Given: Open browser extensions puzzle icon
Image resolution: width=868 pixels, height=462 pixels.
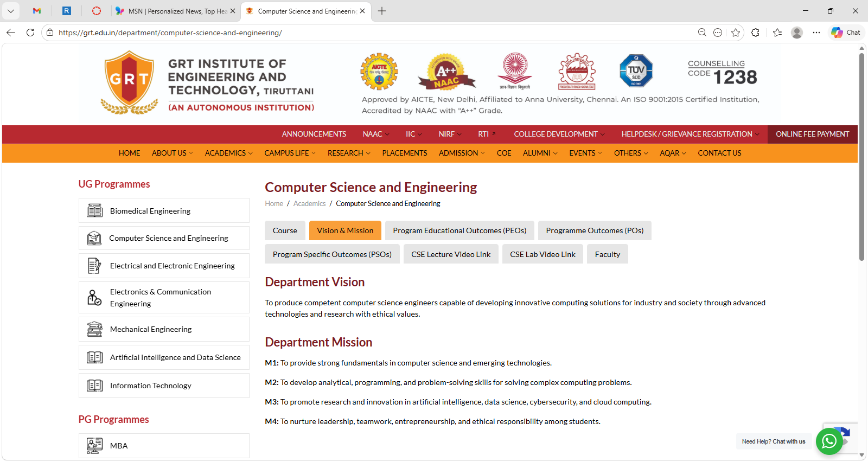Looking at the screenshot, I should (755, 33).
